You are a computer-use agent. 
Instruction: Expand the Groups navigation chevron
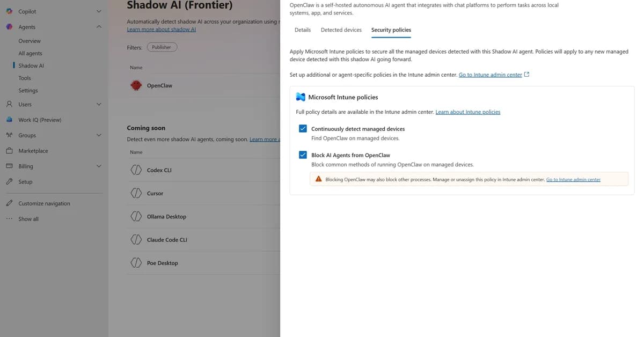[x=99, y=135]
